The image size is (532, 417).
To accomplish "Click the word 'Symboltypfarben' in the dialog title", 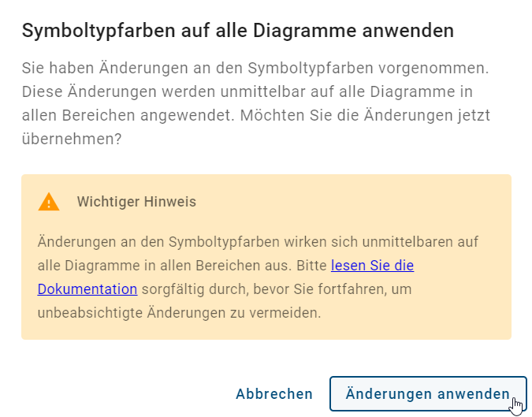I will tap(88, 31).
